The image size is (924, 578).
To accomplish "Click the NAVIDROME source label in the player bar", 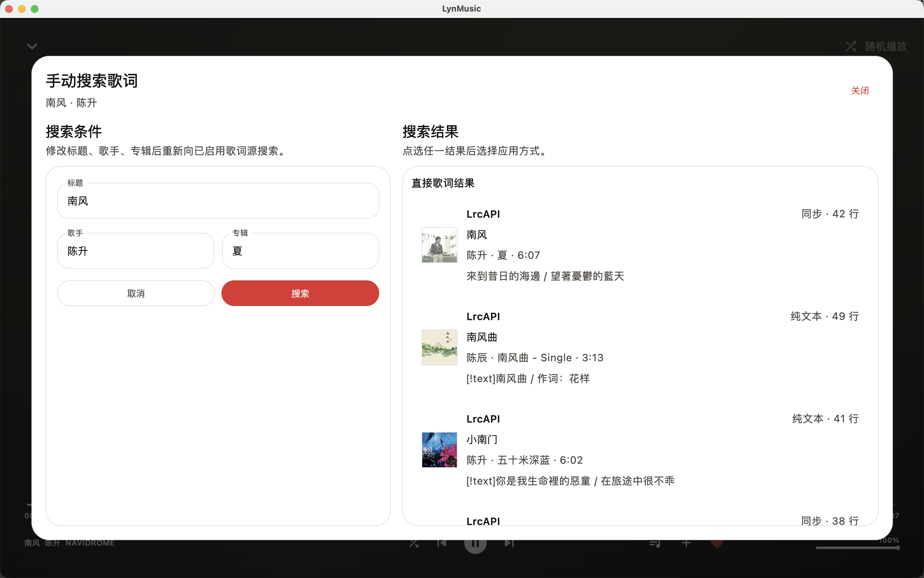I will [x=90, y=543].
